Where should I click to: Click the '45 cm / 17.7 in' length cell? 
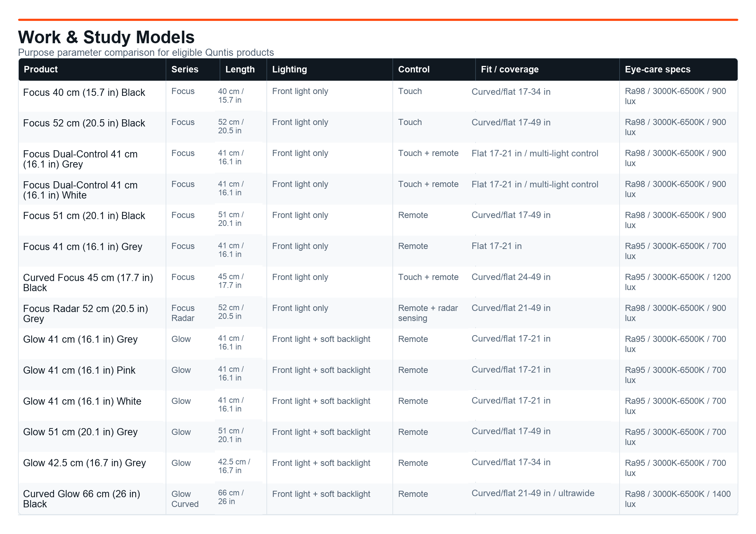231,281
